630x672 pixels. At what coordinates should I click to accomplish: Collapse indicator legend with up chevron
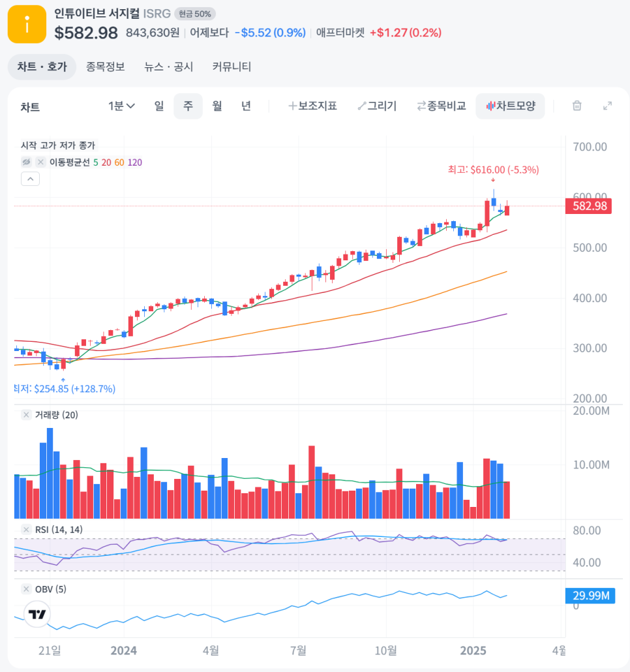click(31, 179)
